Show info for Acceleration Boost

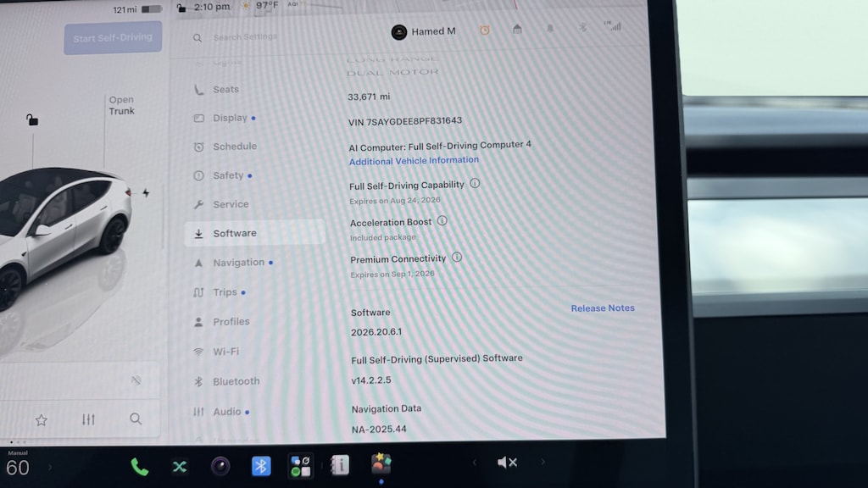pyautogui.click(x=442, y=221)
